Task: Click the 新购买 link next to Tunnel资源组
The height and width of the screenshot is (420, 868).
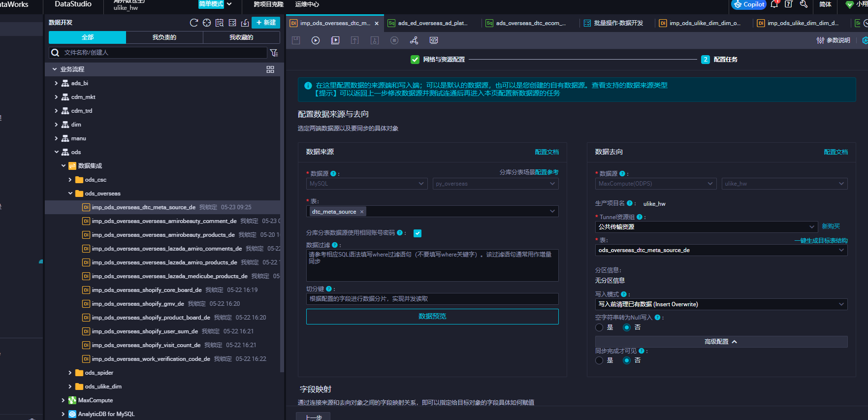Action: click(x=831, y=226)
